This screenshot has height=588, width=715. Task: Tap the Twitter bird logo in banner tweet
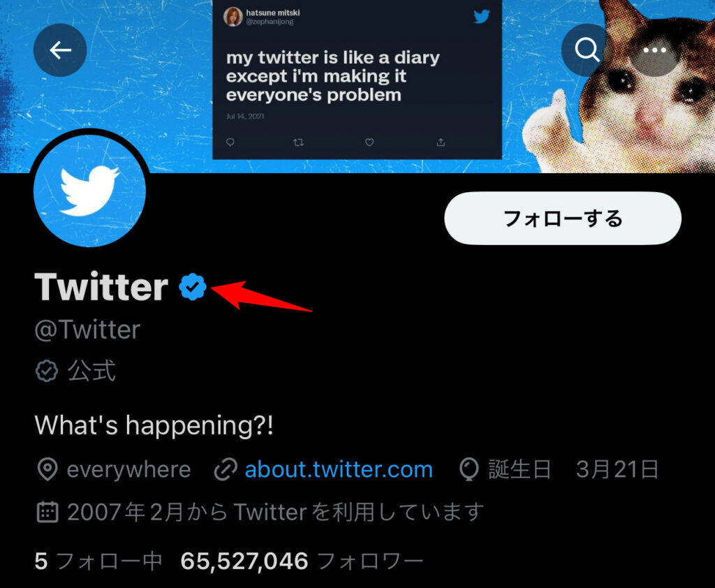coord(481,17)
